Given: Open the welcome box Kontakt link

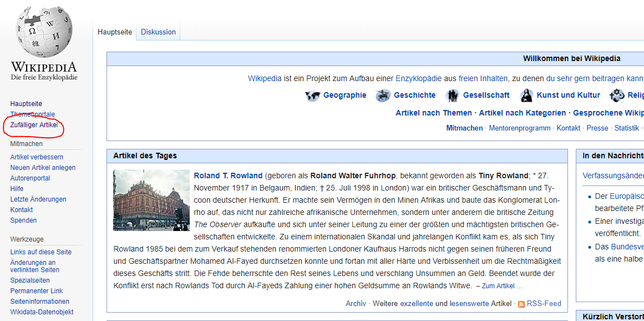Looking at the screenshot, I should [569, 128].
